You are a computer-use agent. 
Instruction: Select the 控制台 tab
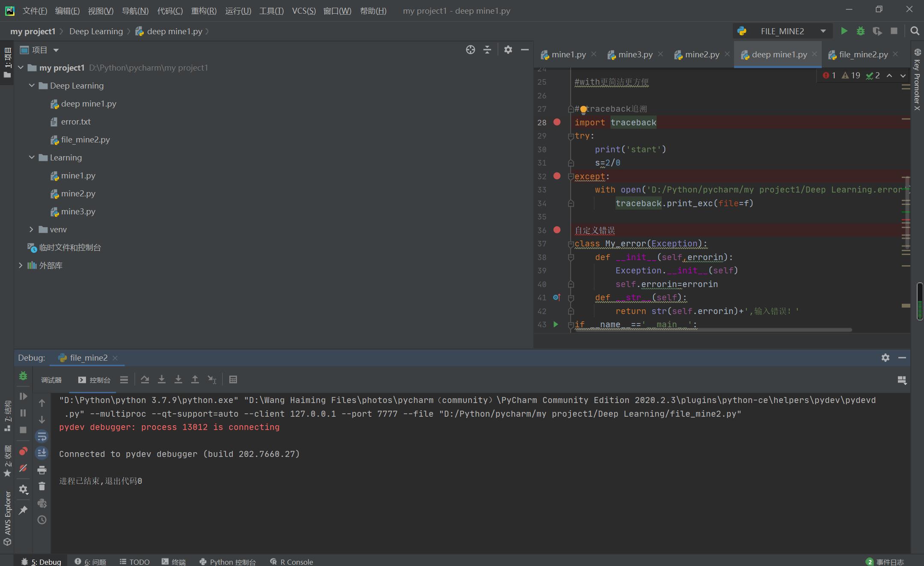click(95, 380)
